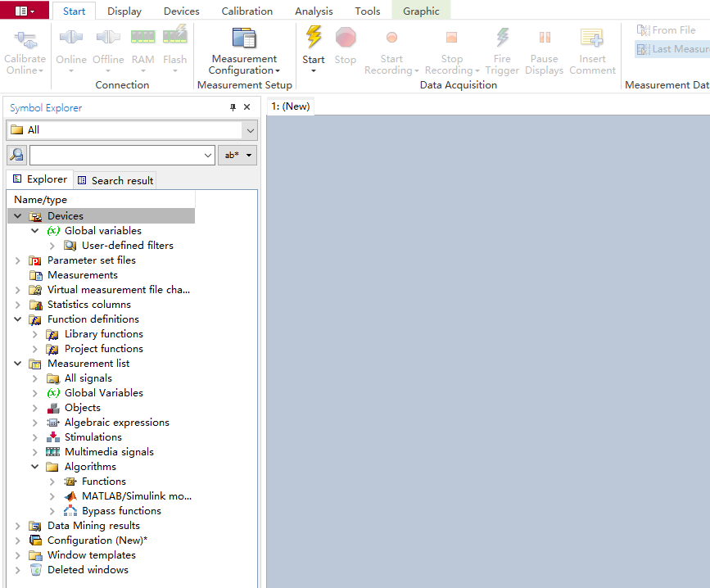This screenshot has height=588, width=710.
Task: Open Measurement Configuration icon
Action: click(x=245, y=38)
